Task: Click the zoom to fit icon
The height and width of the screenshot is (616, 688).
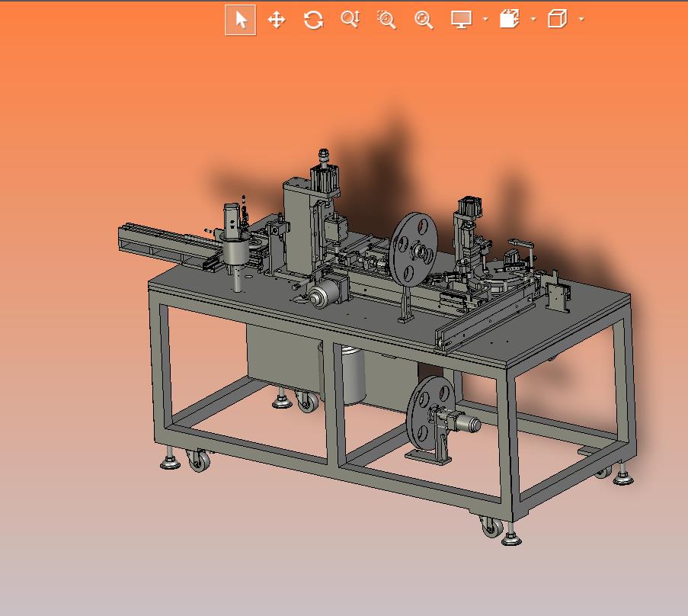Action: 424,20
